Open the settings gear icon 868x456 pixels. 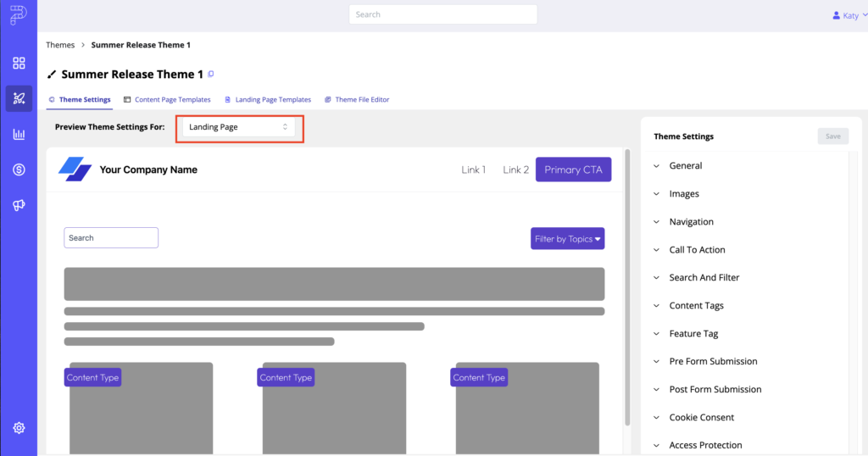(19, 428)
